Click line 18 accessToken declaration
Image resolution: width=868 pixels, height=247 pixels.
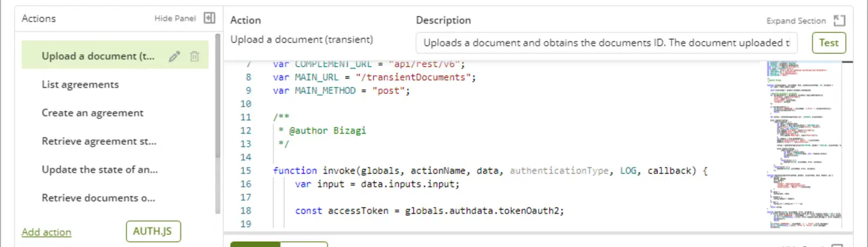[430, 211]
